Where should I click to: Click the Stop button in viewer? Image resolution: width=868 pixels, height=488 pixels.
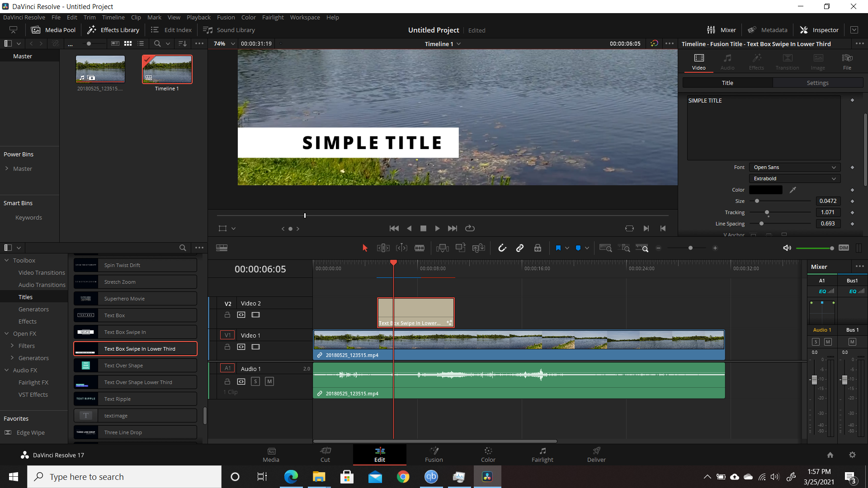click(423, 229)
